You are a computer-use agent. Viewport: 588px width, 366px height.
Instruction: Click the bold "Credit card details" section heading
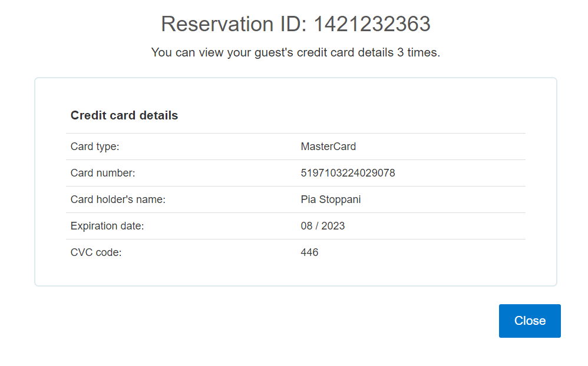coord(124,115)
